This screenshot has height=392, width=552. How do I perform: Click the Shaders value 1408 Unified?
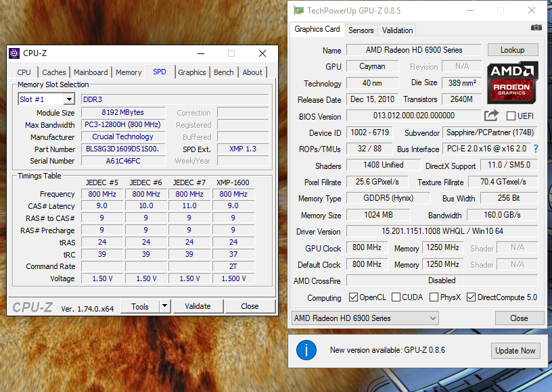tap(384, 165)
